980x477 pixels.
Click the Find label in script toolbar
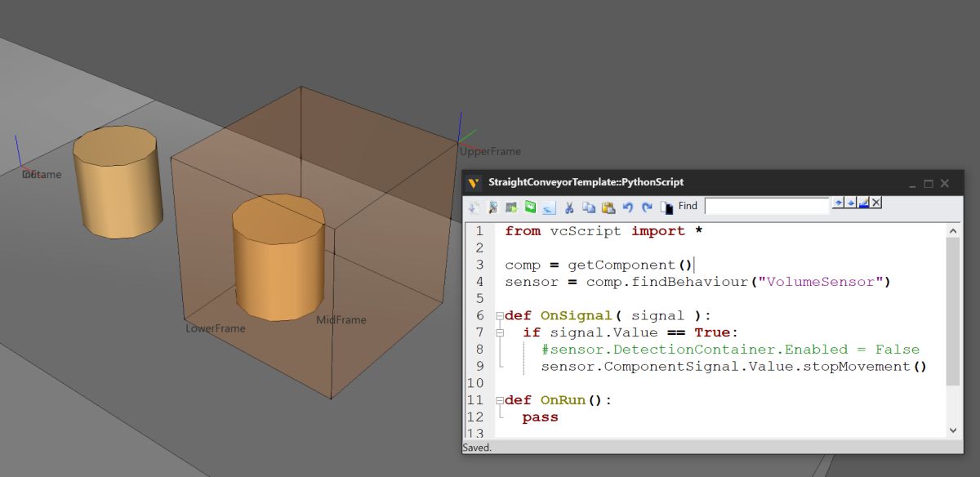688,206
